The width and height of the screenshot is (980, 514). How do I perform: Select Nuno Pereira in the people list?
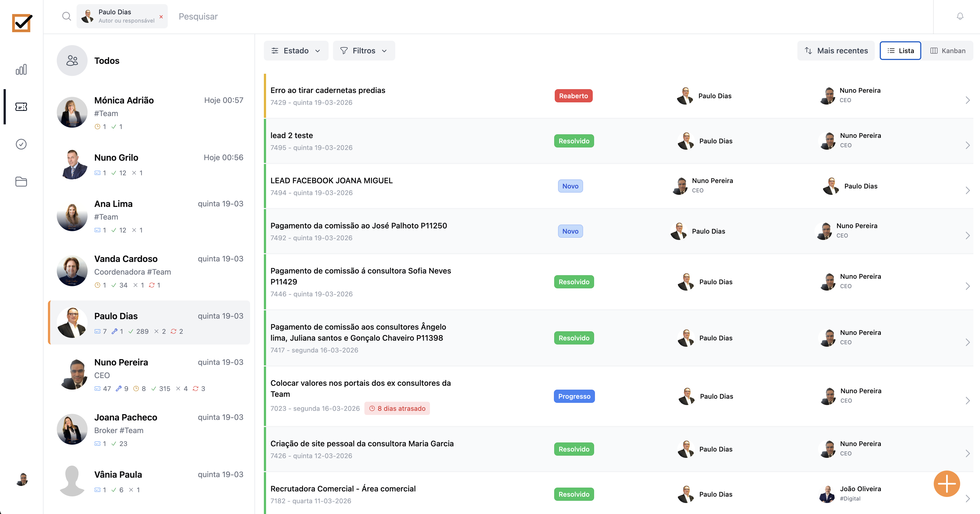(121, 362)
